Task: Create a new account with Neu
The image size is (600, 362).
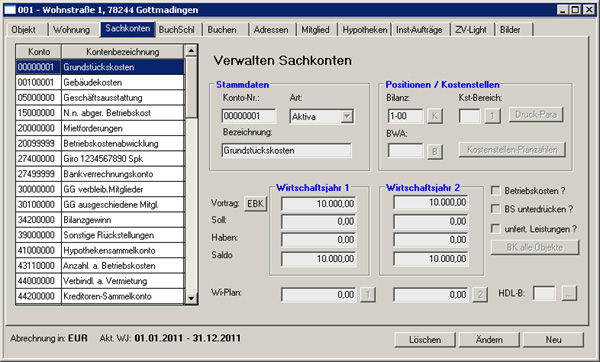Action: pos(553,340)
